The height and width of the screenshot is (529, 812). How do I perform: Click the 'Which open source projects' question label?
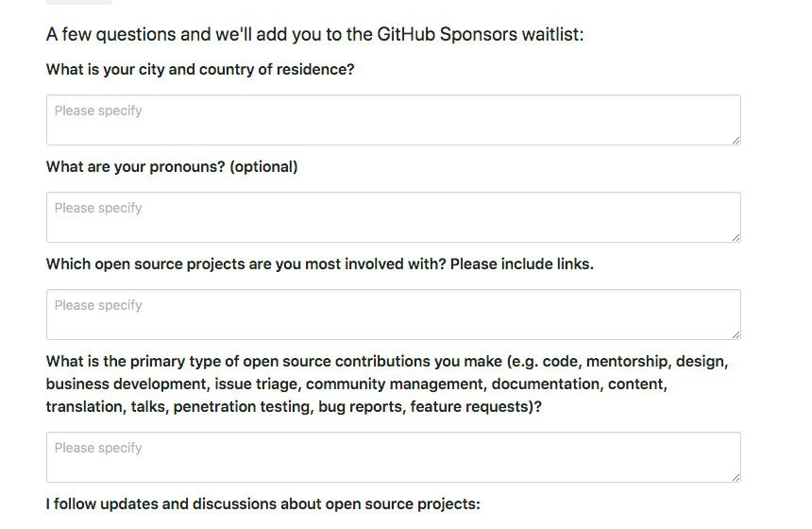pyautogui.click(x=245, y=264)
